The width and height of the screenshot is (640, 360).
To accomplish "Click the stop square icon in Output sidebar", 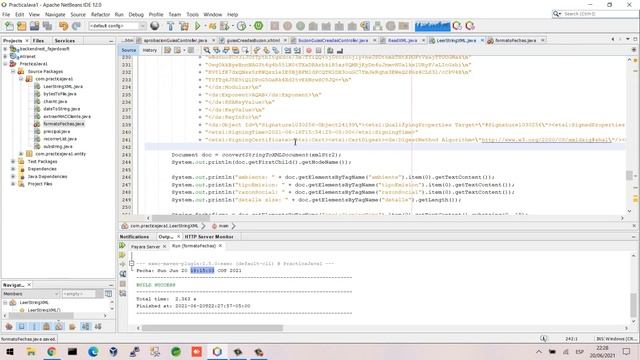I will pyautogui.click(x=122, y=284).
